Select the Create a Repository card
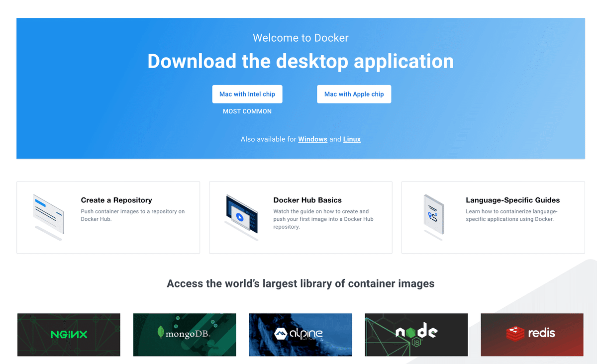This screenshot has height=364, width=597. pos(108,217)
